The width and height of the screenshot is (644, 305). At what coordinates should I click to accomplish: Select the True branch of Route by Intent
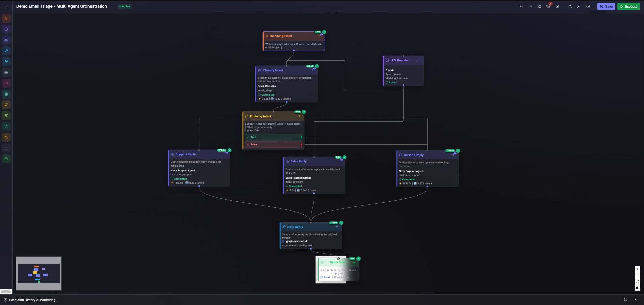273,137
